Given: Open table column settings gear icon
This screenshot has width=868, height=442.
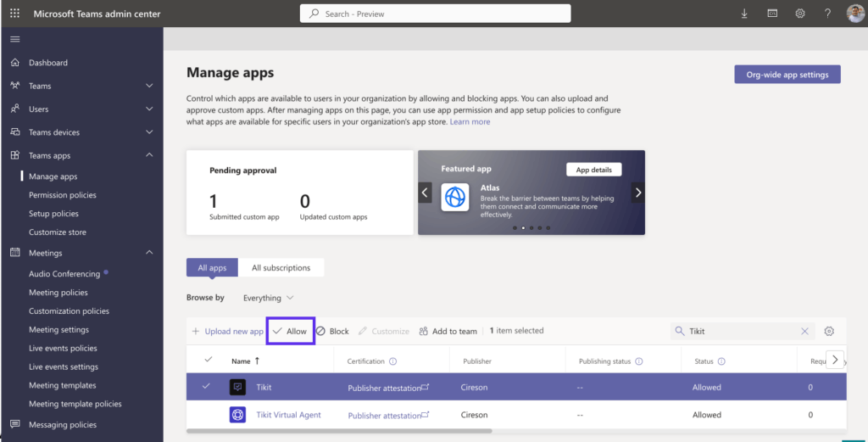Looking at the screenshot, I should (829, 331).
